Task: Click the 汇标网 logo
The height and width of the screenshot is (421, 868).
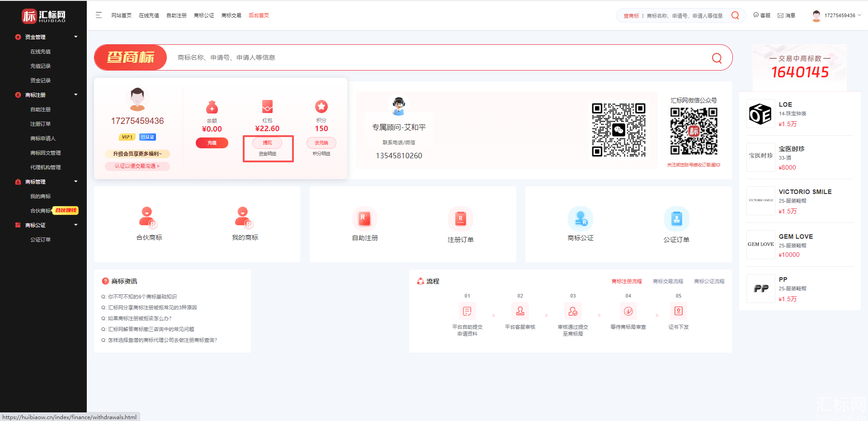Action: (x=43, y=16)
